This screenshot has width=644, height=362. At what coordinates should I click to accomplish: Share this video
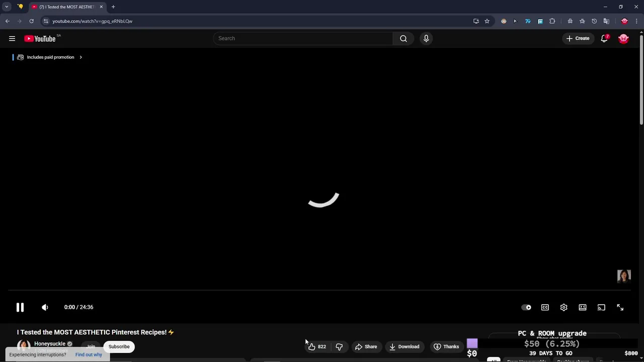366,346
